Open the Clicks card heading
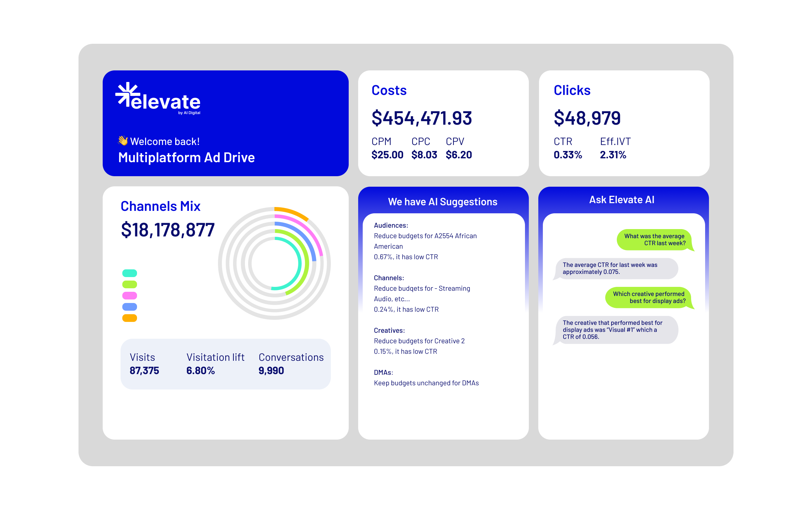This screenshot has width=812, height=510. [572, 90]
